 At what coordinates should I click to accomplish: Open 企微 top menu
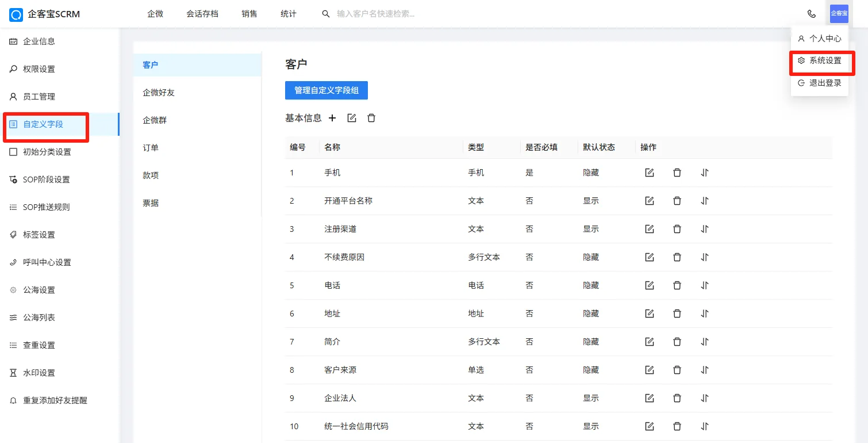coord(155,14)
